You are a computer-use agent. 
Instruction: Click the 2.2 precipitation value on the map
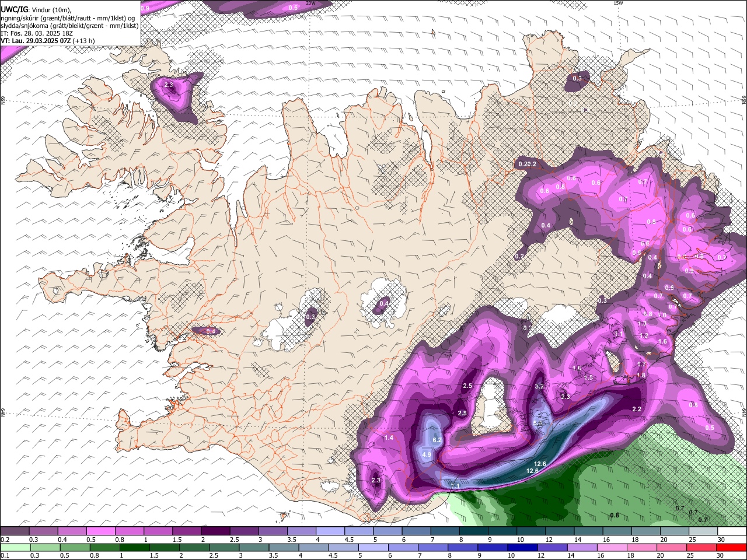pyautogui.click(x=637, y=409)
